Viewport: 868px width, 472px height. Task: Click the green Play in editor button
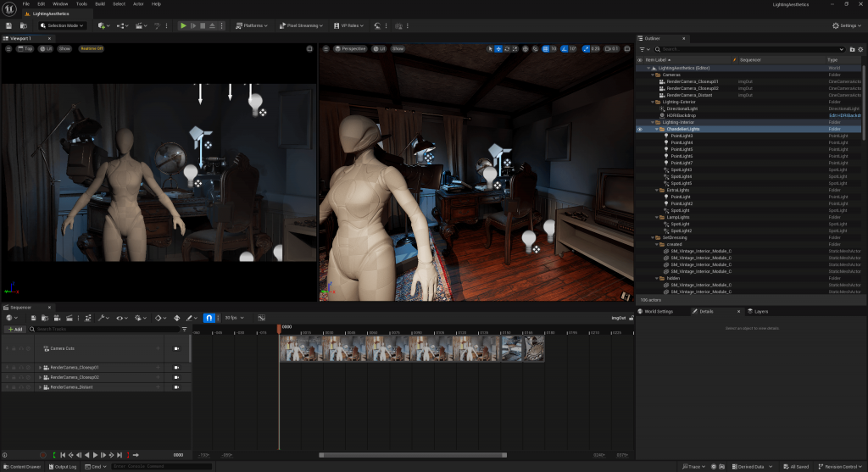tap(183, 25)
